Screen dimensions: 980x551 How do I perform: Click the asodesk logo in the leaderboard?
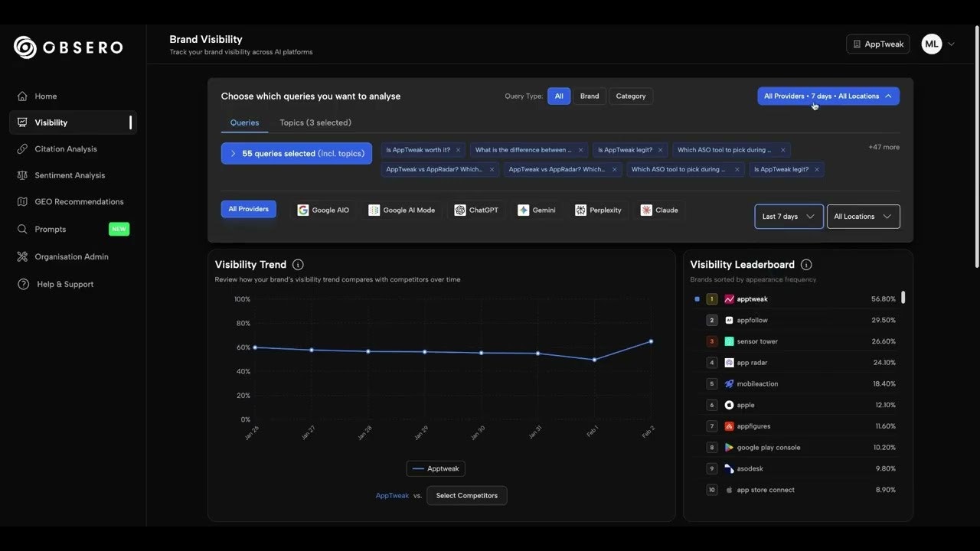[729, 468]
